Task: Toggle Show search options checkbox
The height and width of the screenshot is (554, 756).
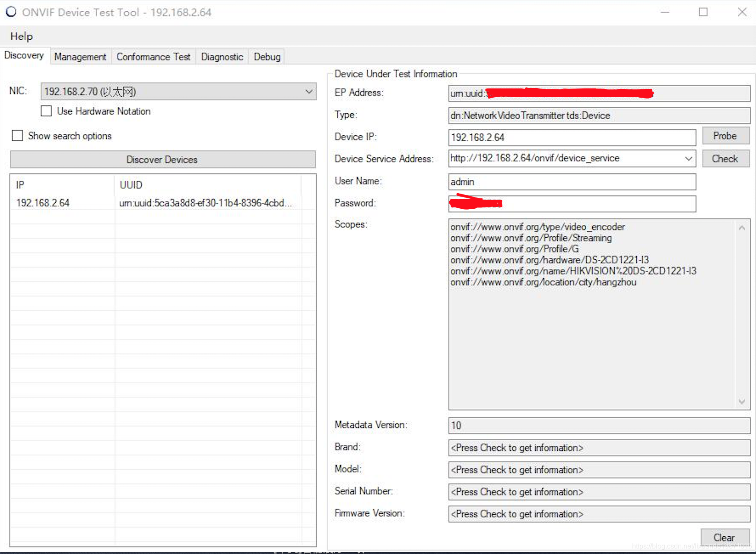Action: click(17, 136)
